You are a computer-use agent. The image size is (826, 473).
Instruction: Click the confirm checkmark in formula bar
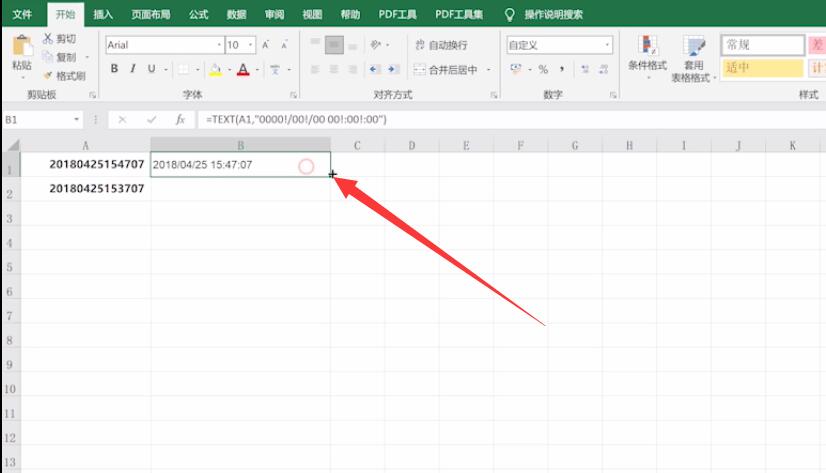(x=152, y=120)
